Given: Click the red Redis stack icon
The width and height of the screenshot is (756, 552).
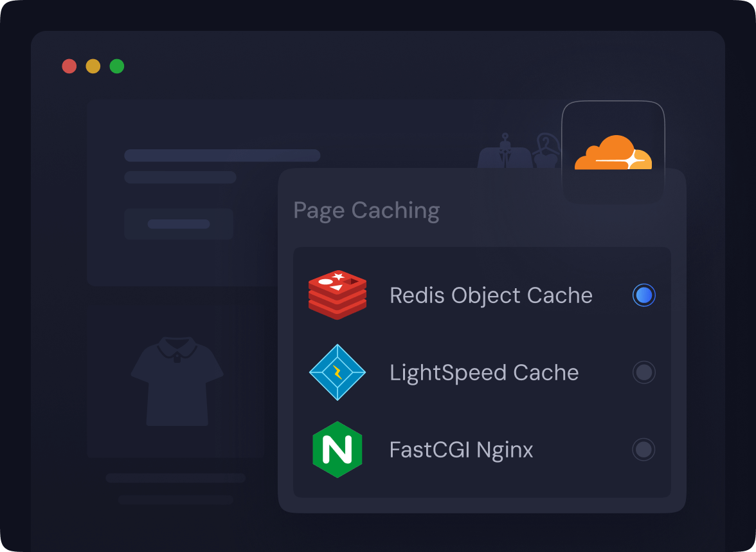Looking at the screenshot, I should pos(337,295).
